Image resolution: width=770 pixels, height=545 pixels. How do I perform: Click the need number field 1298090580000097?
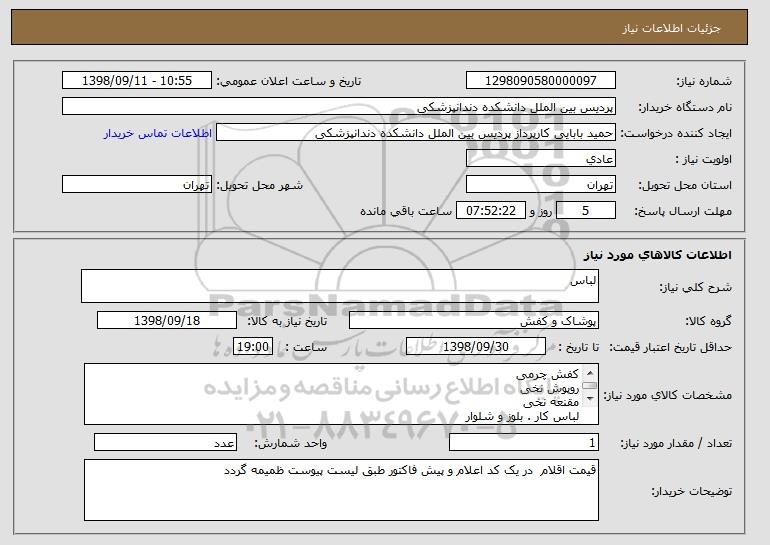click(x=541, y=81)
